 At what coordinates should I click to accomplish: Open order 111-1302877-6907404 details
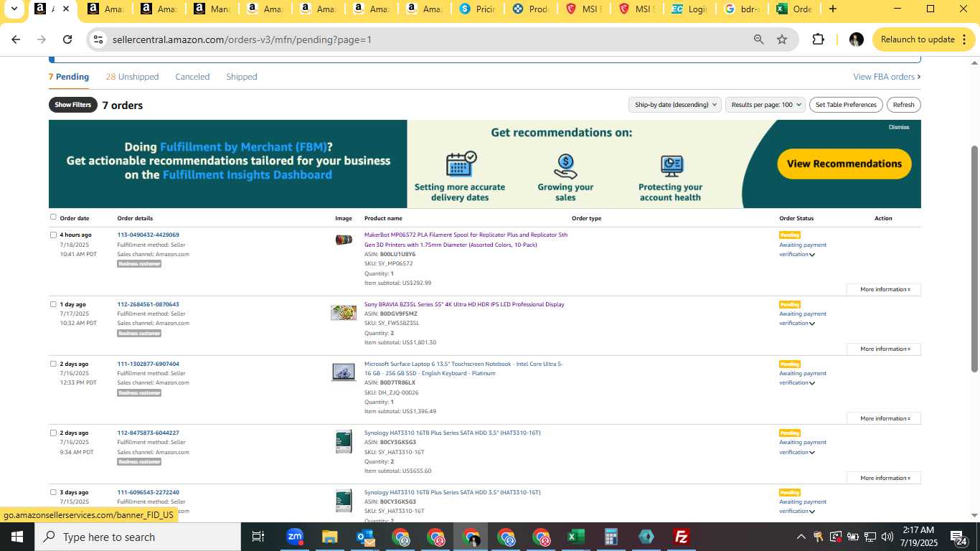click(x=149, y=364)
